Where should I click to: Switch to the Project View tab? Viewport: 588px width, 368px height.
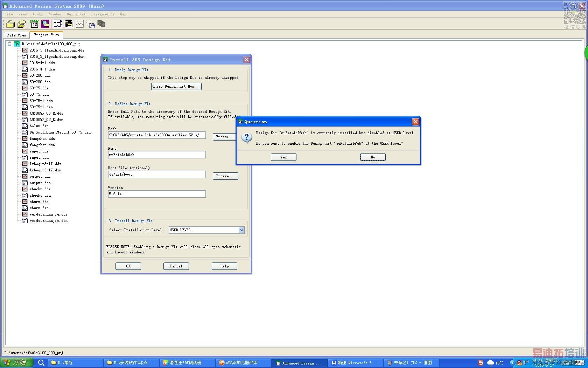pos(47,35)
